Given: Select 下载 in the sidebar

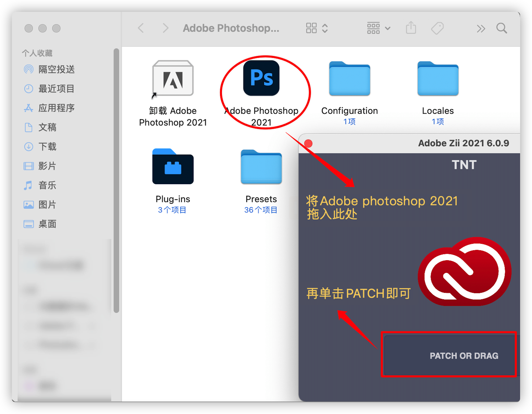Looking at the screenshot, I should (47, 147).
